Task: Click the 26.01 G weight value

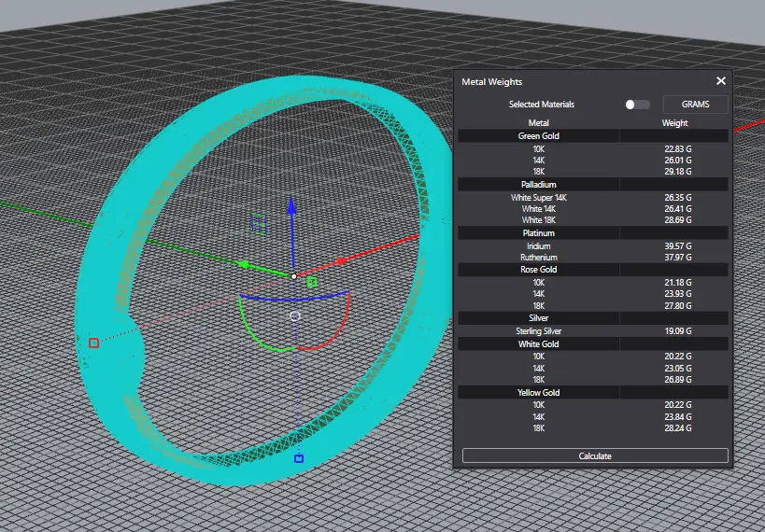Action: [678, 160]
